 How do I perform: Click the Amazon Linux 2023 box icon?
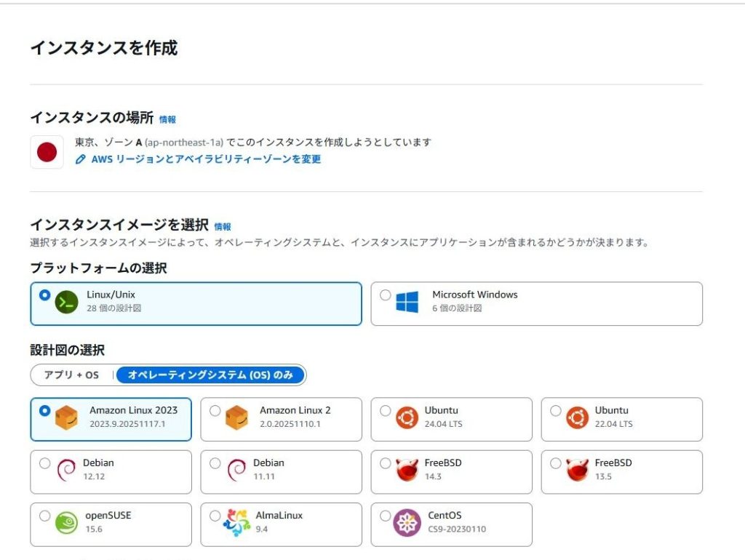tap(66, 417)
